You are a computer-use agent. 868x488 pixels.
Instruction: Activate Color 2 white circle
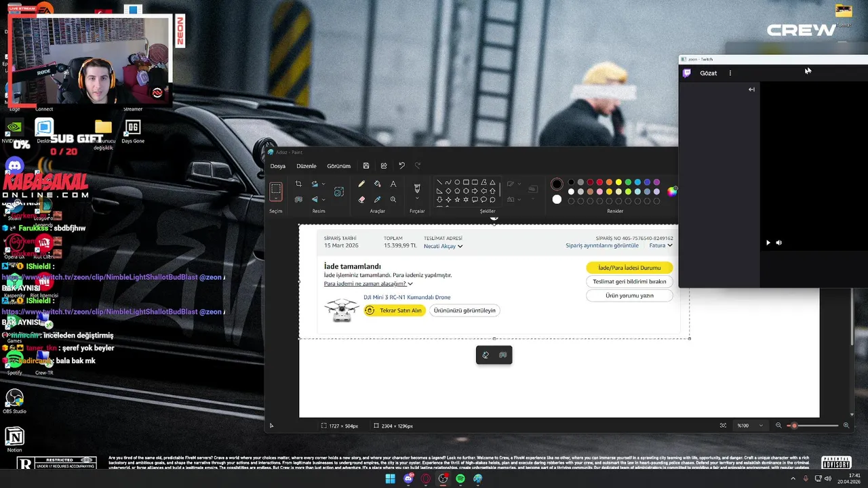tap(557, 199)
